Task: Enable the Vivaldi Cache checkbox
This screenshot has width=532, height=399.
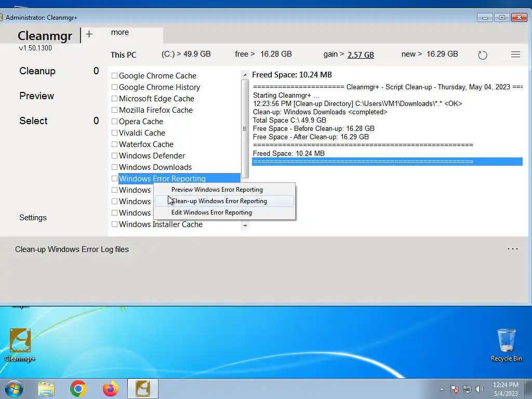Action: [115, 132]
